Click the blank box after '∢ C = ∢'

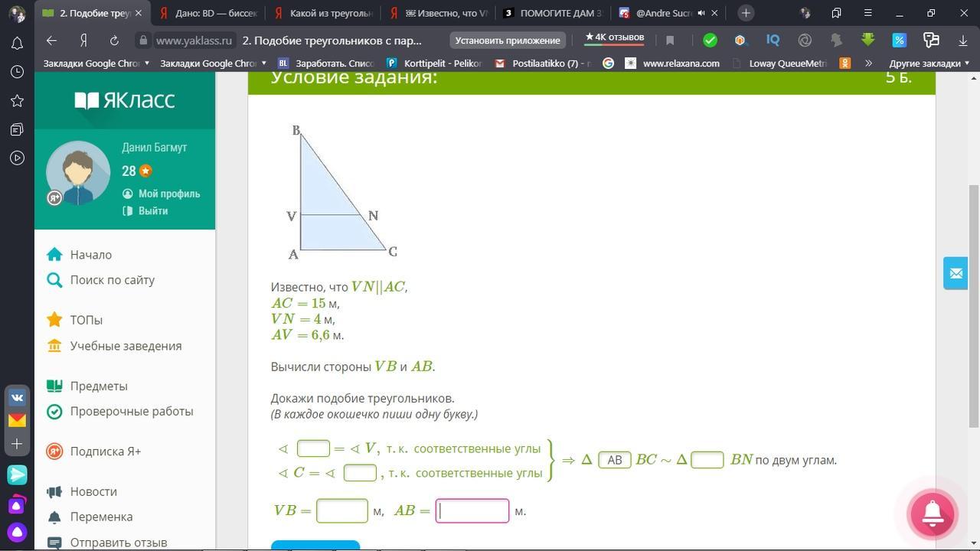360,473
